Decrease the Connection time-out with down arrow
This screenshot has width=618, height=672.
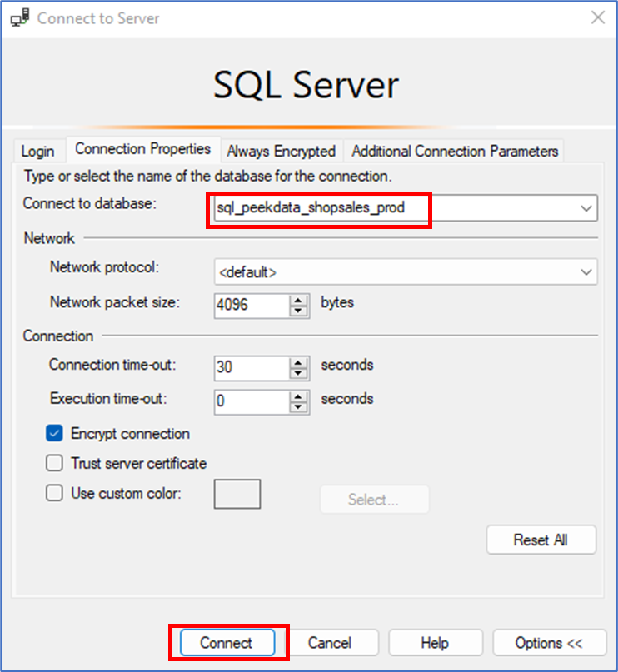(298, 374)
